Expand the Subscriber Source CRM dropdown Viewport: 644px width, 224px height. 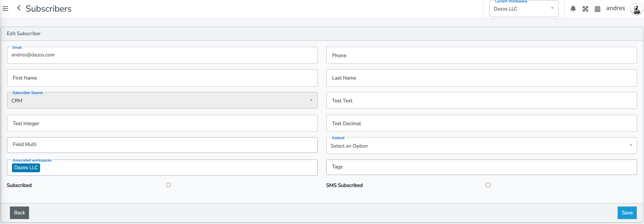[162, 100]
